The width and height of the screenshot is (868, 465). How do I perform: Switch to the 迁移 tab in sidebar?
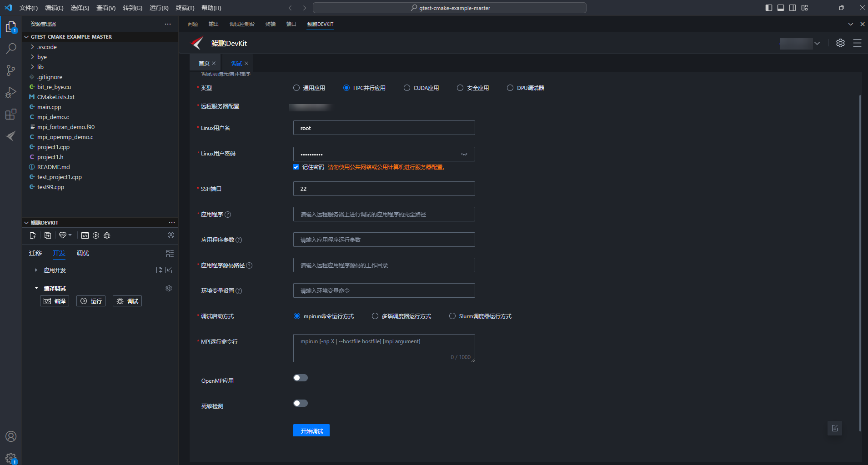(x=35, y=253)
